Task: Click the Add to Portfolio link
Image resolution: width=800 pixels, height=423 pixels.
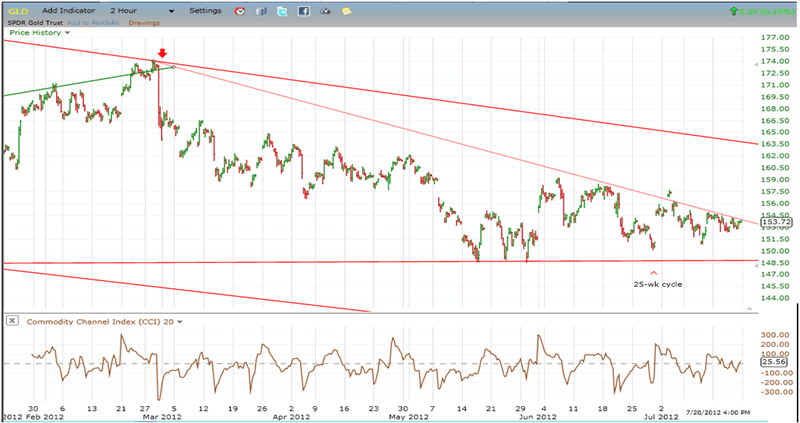Action: coord(95,22)
